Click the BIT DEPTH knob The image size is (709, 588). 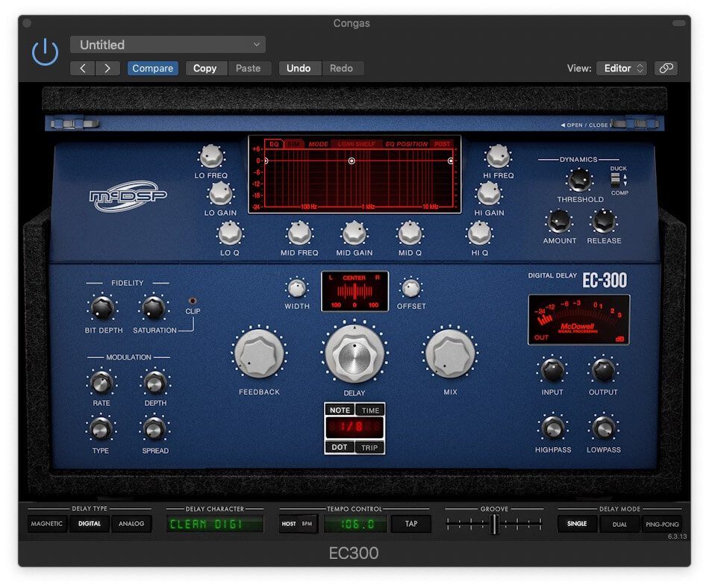103,308
